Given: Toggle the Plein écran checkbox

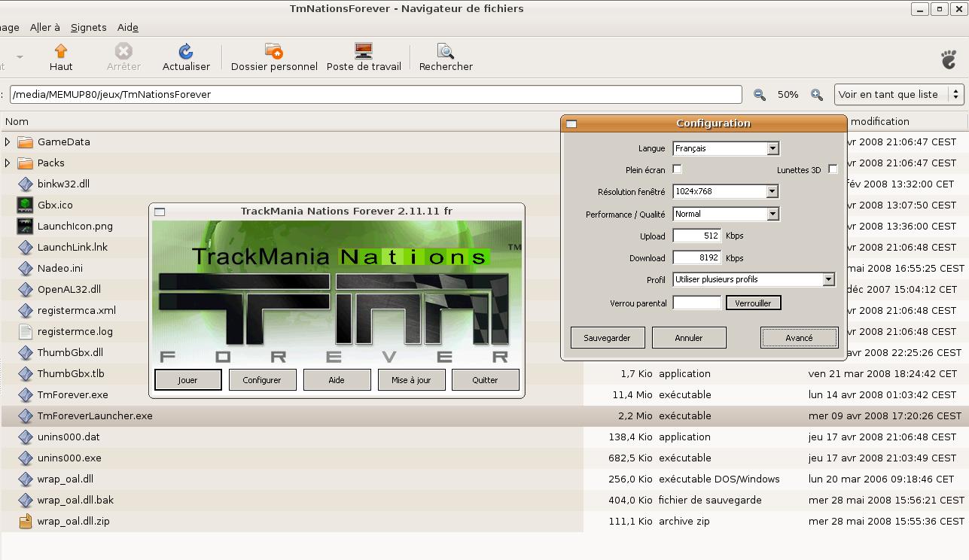Looking at the screenshot, I should 677,169.
